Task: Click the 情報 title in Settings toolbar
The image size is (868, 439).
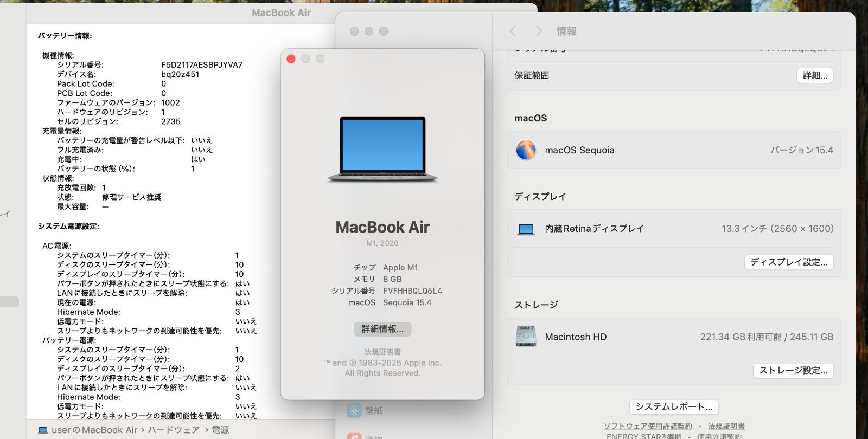Action: point(566,31)
